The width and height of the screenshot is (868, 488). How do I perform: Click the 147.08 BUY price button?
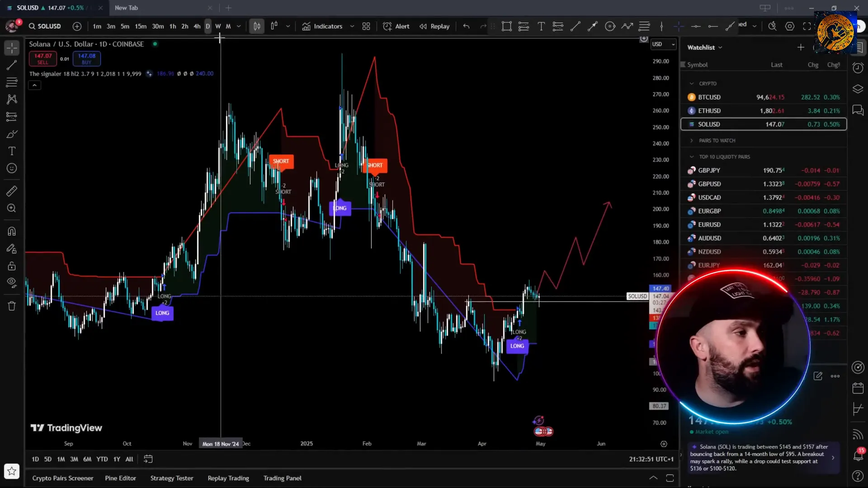tap(86, 59)
